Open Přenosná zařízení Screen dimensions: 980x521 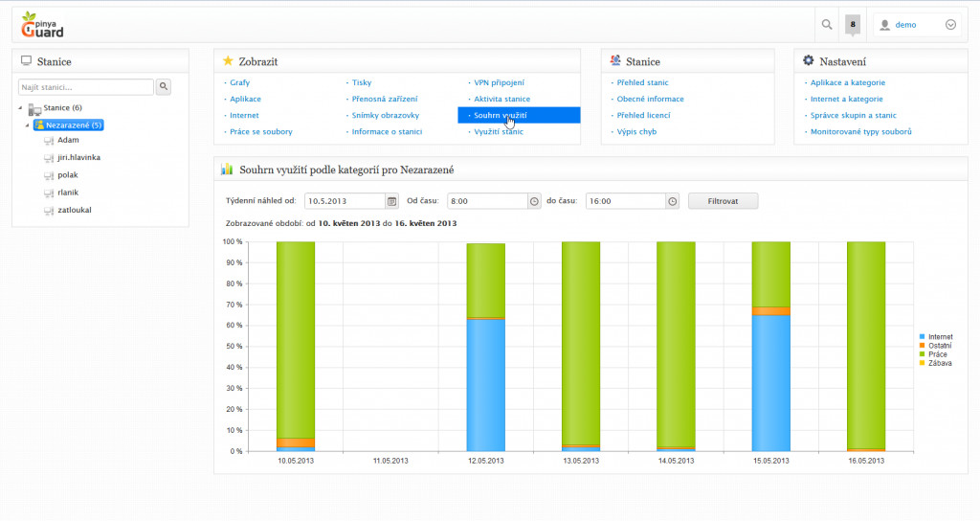(385, 99)
